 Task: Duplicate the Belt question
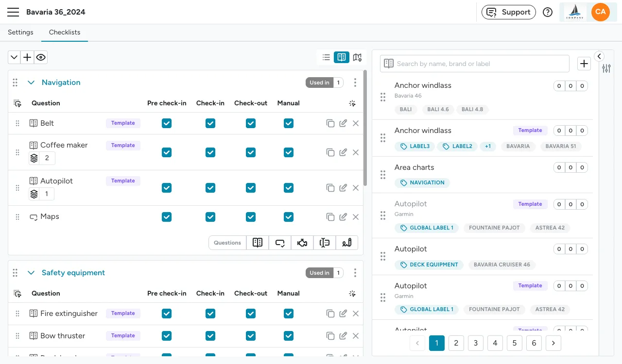330,123
